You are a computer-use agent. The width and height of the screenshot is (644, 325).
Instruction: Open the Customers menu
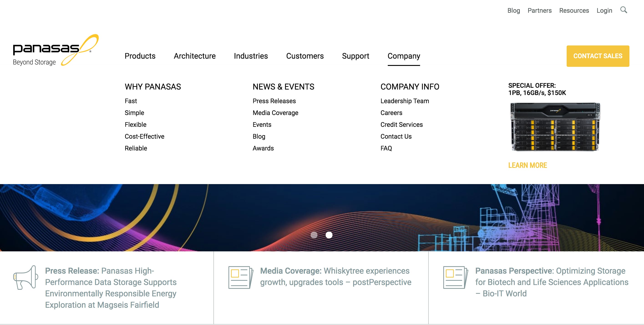(305, 56)
